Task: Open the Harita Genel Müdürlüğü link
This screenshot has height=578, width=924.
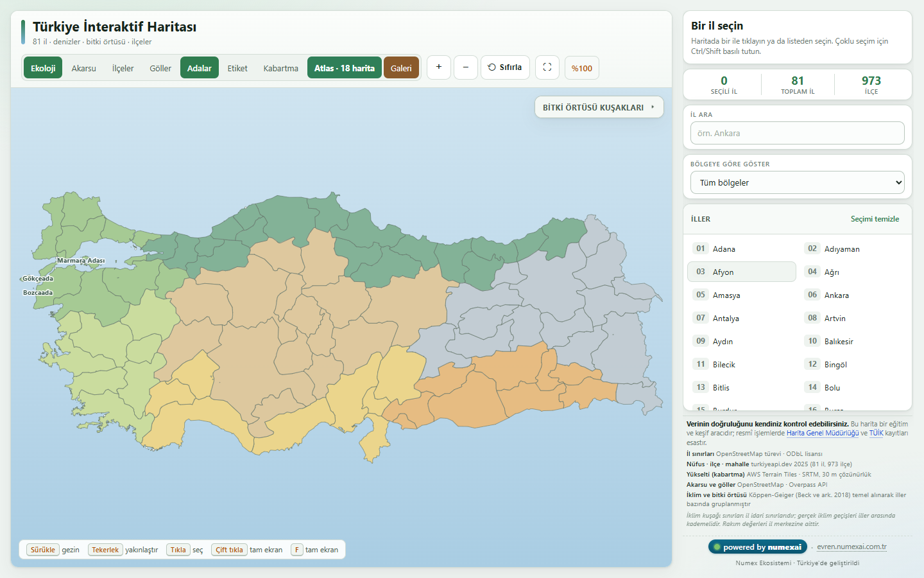Action: [823, 433]
